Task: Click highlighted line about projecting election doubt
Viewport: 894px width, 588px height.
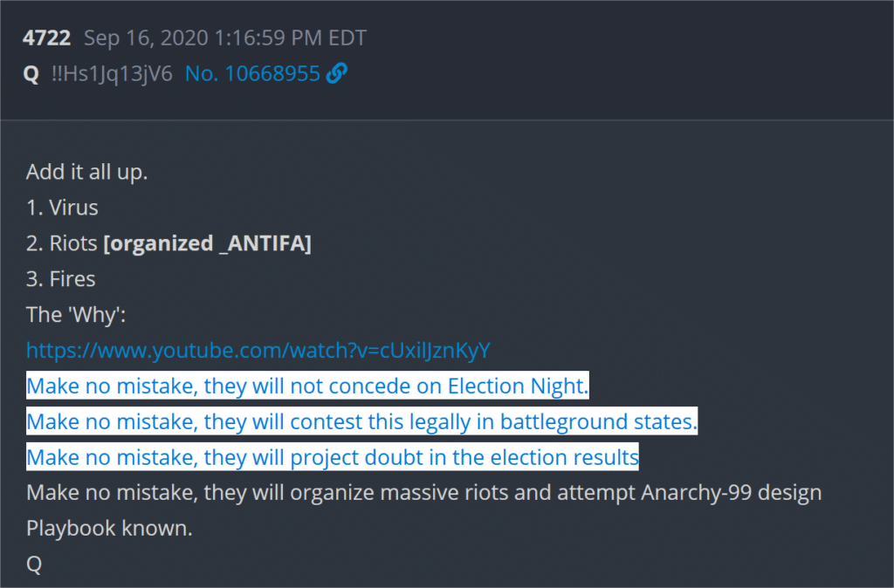Action: [333, 457]
